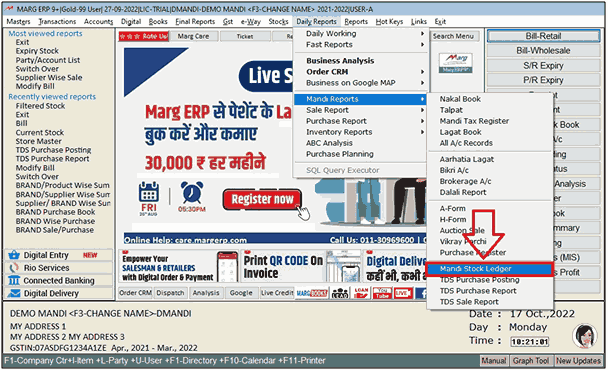This screenshot has width=608, height=370.
Task: Click the Lead people-group icon
Action: point(340,293)
